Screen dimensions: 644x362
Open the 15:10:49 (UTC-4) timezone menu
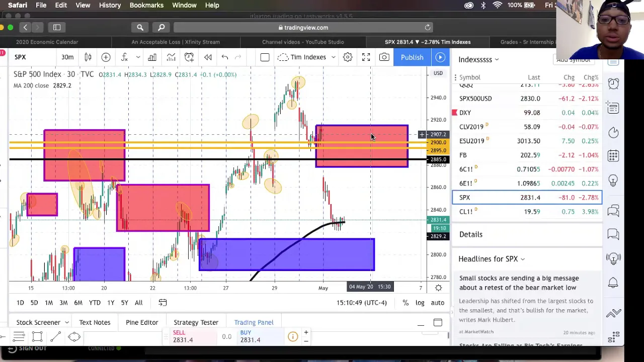click(x=362, y=303)
